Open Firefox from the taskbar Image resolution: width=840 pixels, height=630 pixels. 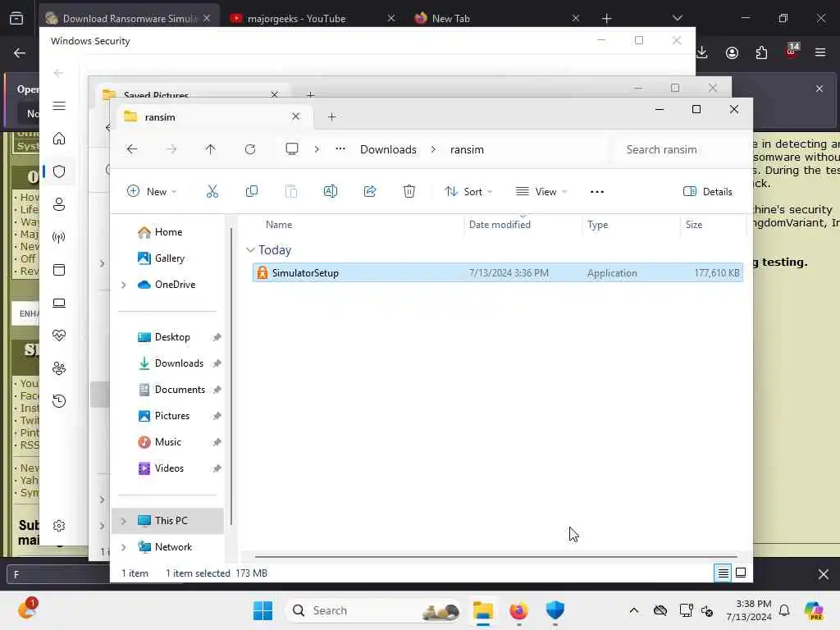(x=518, y=610)
